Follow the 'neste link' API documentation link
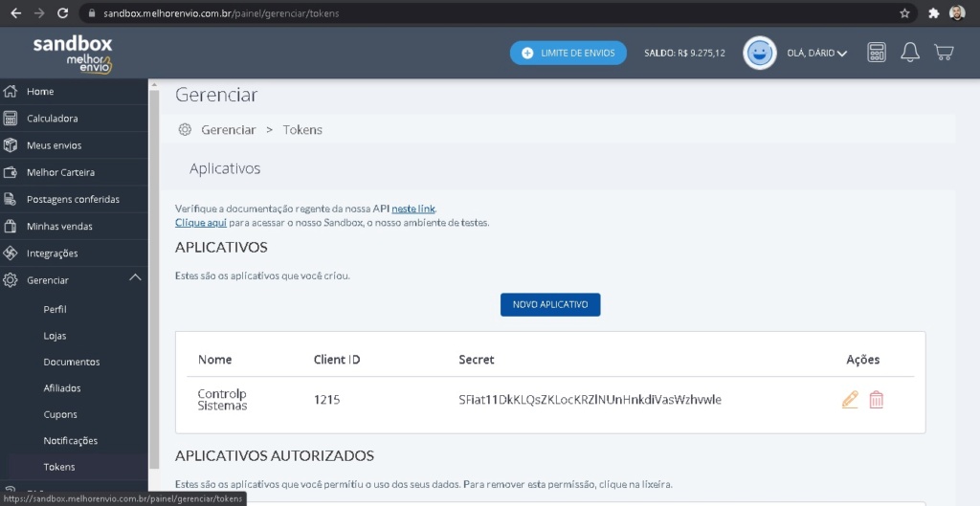 [x=413, y=209]
